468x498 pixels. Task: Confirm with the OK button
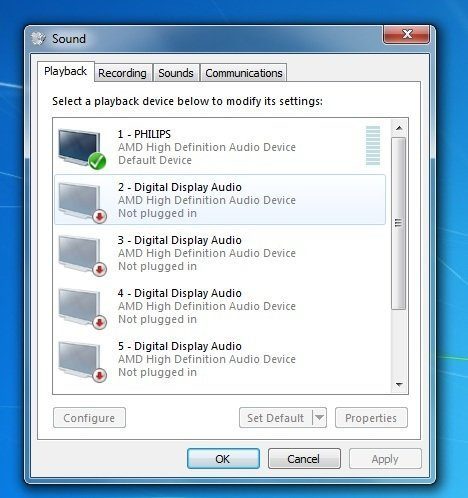[223, 459]
